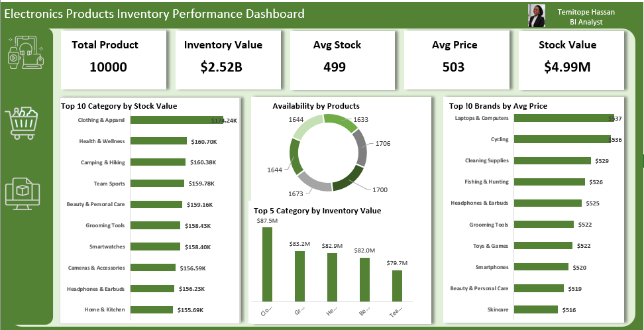Click the Avg Stock 499 card
Image resolution: width=644 pixels, height=330 pixels.
click(343, 60)
